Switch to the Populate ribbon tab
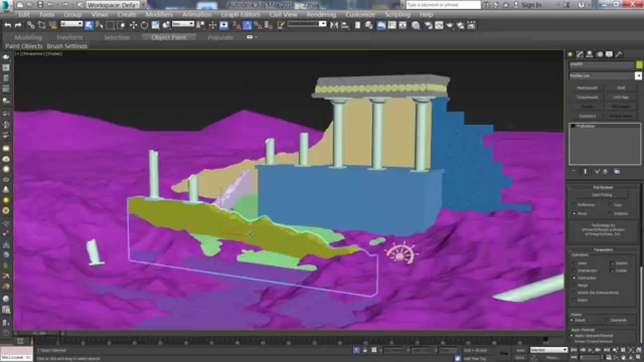This screenshot has height=362, width=644. pyautogui.click(x=220, y=37)
